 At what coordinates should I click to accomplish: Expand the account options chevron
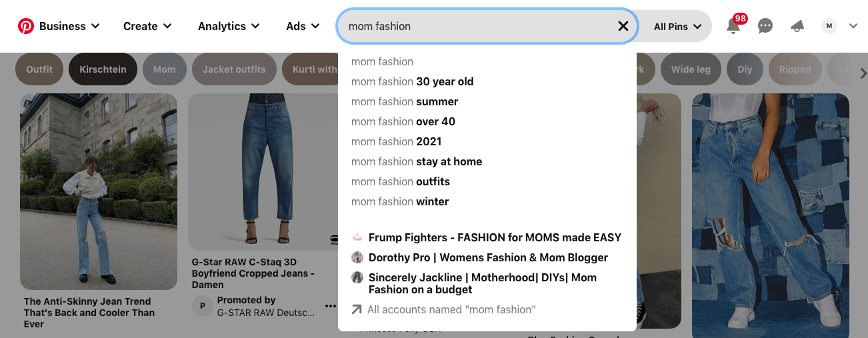point(853,26)
